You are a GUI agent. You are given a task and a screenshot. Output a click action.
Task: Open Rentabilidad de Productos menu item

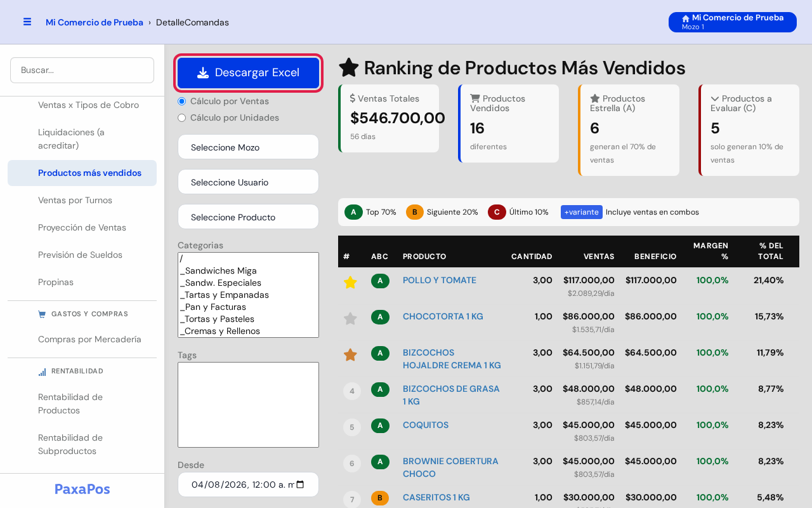pyautogui.click(x=82, y=404)
